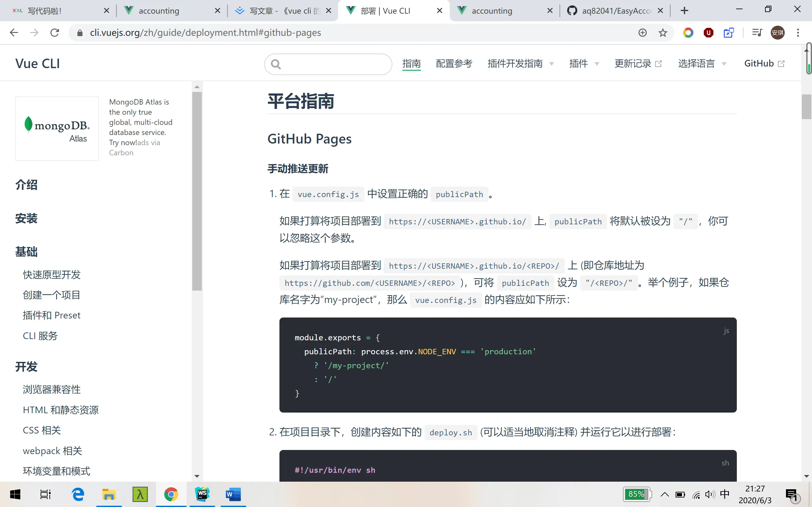Image resolution: width=812 pixels, height=507 pixels.
Task: Expand the 选择语言 language dropdown
Action: coord(702,64)
